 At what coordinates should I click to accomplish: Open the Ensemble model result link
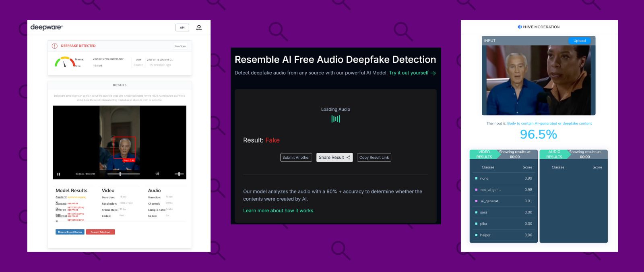(61, 216)
